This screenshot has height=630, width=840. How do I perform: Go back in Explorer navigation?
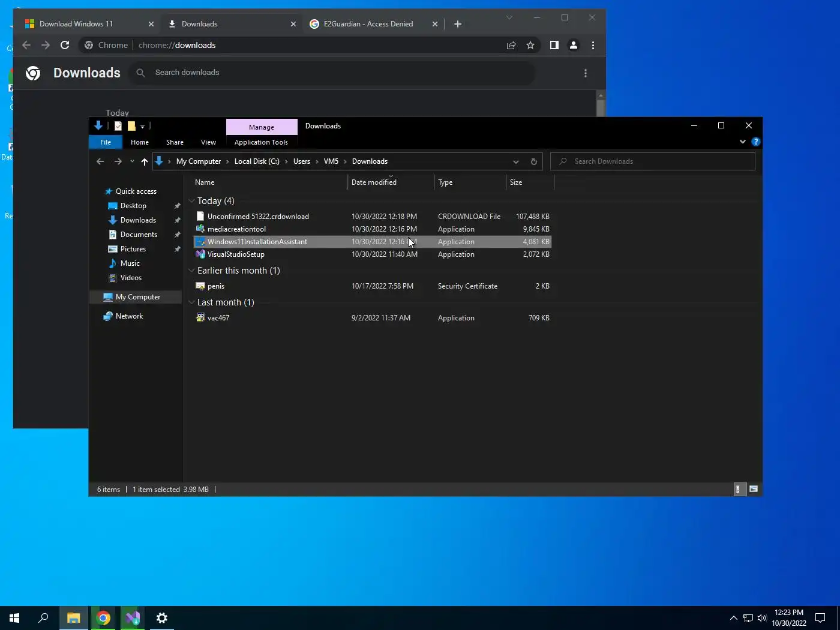point(100,161)
